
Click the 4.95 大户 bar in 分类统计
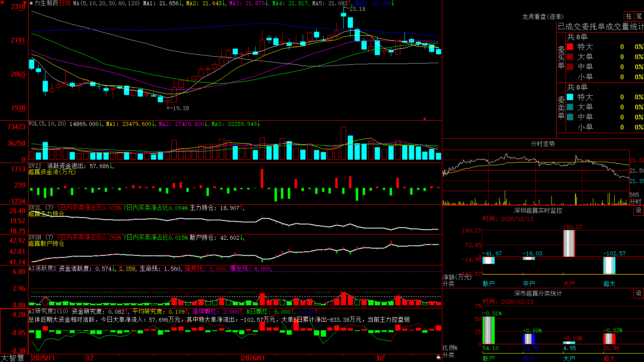(x=569, y=343)
